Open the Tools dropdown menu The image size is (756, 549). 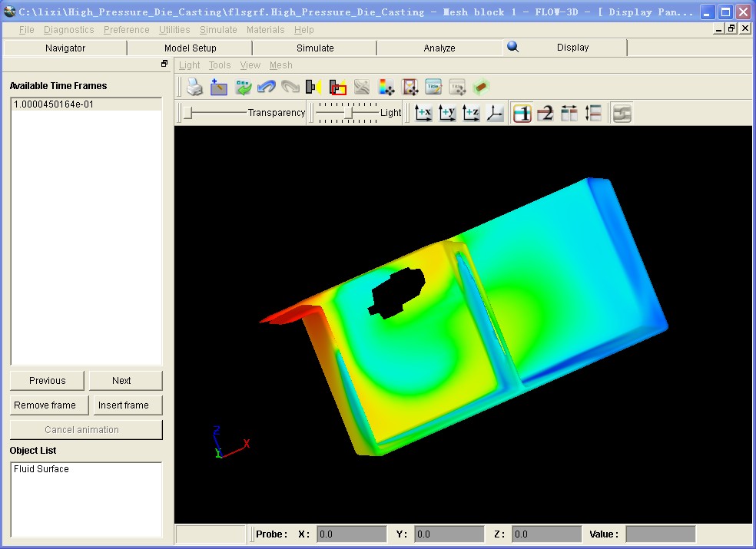point(220,65)
